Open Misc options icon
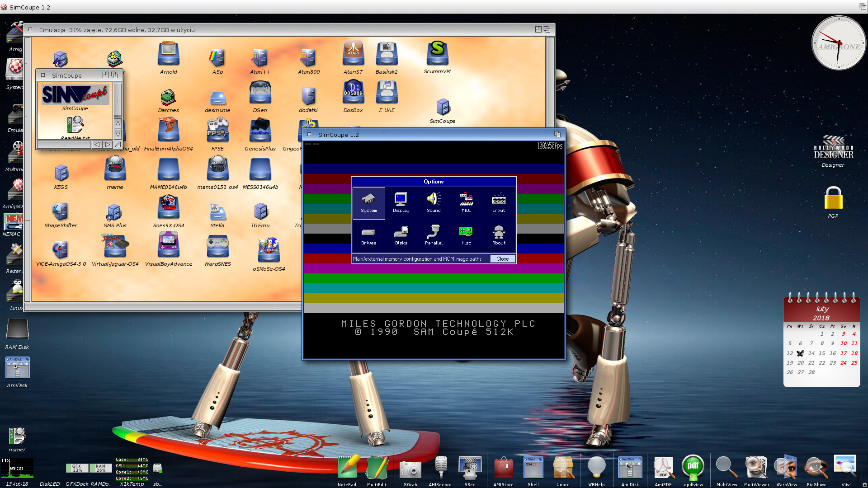This screenshot has width=868, height=488. [466, 235]
